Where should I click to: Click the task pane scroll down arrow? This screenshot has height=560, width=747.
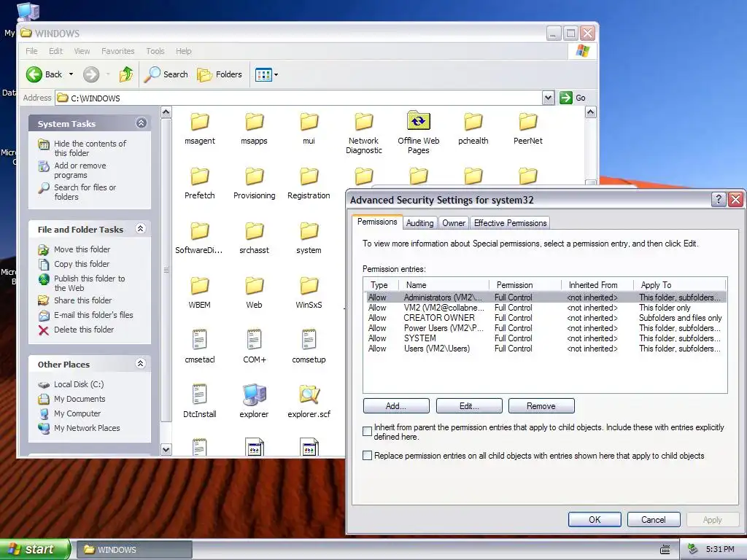[166, 449]
